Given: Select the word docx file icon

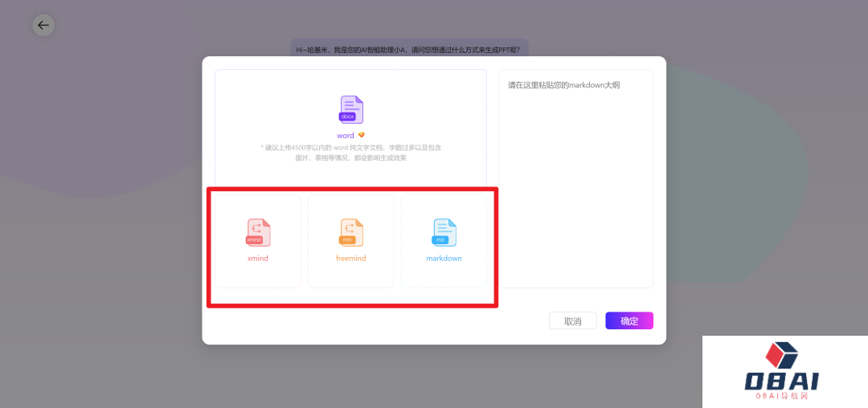Looking at the screenshot, I should (x=351, y=109).
